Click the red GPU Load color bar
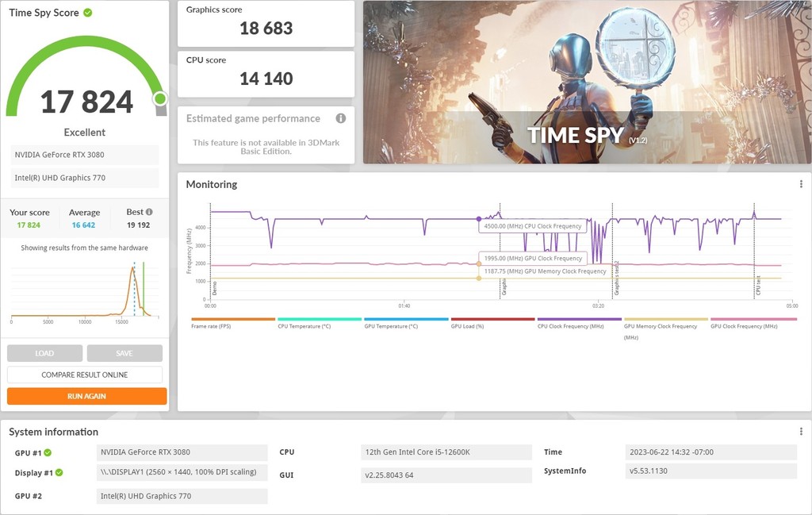This screenshot has height=515, width=812. 492,319
